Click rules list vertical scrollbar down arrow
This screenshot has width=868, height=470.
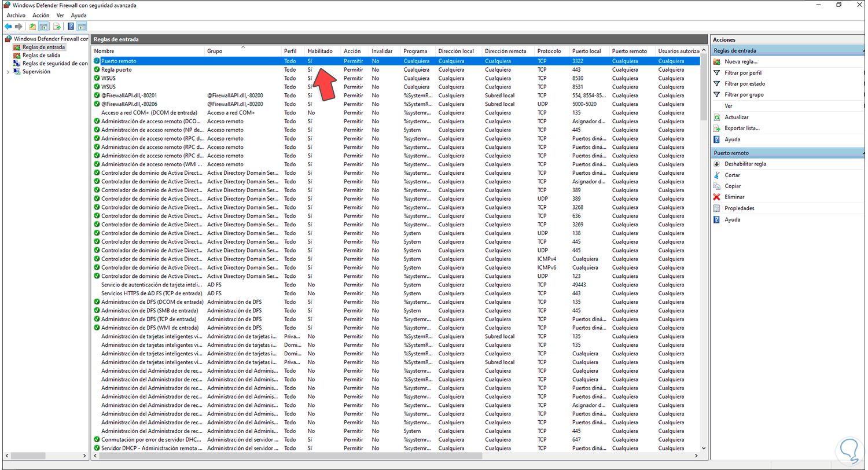click(704, 448)
